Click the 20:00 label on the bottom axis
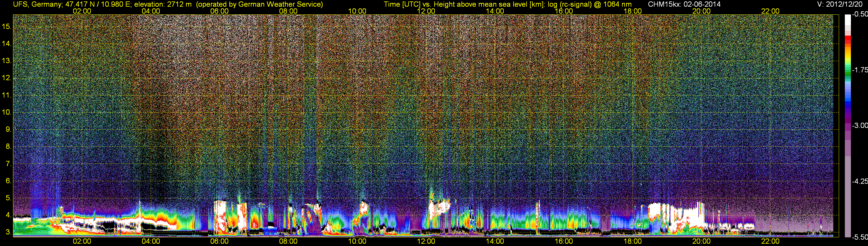868x246 pixels. point(702,241)
